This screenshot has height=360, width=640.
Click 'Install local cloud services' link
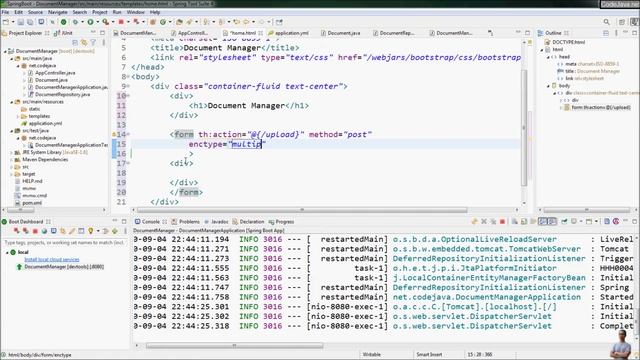[52, 260]
